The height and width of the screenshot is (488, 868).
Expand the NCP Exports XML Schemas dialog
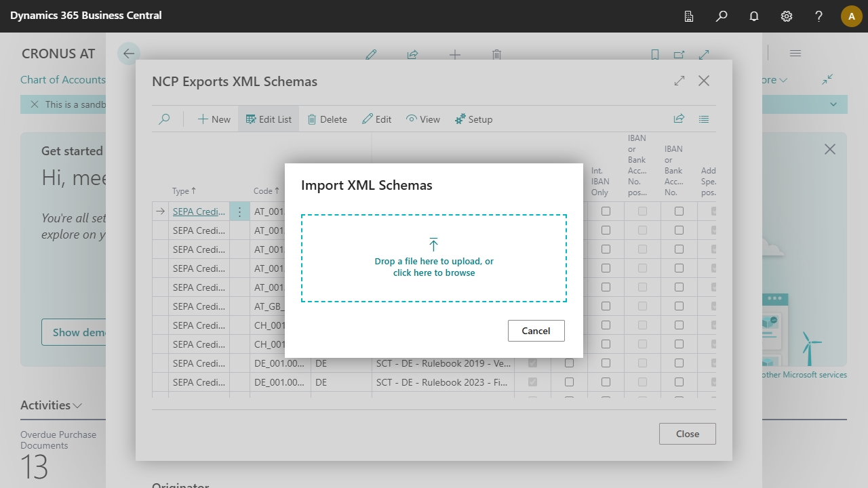tap(679, 81)
